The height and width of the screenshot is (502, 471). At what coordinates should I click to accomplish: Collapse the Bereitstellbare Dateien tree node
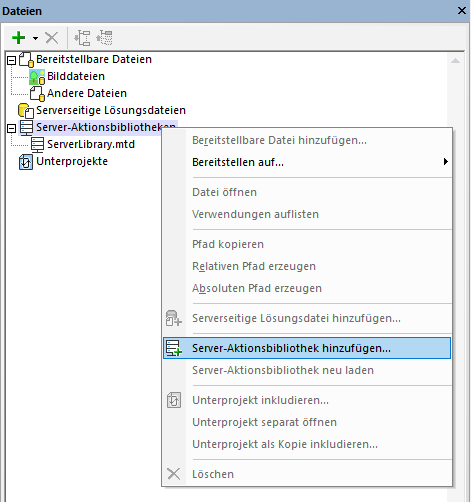[11, 60]
